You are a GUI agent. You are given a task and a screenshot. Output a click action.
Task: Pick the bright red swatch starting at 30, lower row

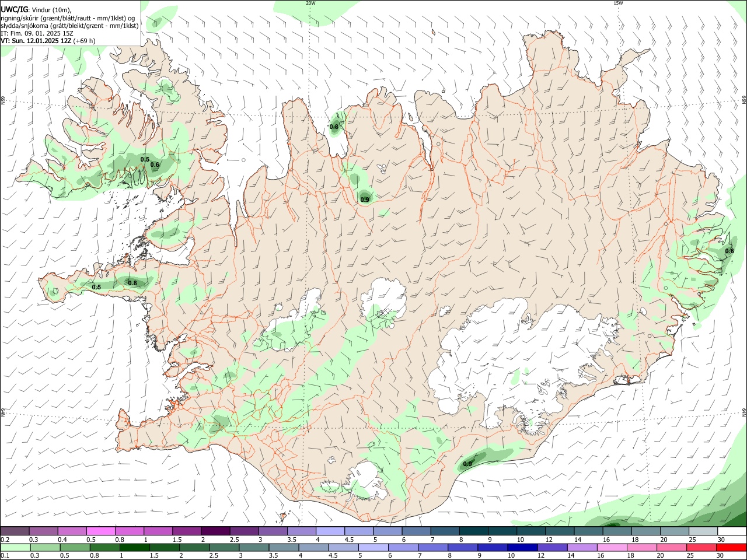731,548
